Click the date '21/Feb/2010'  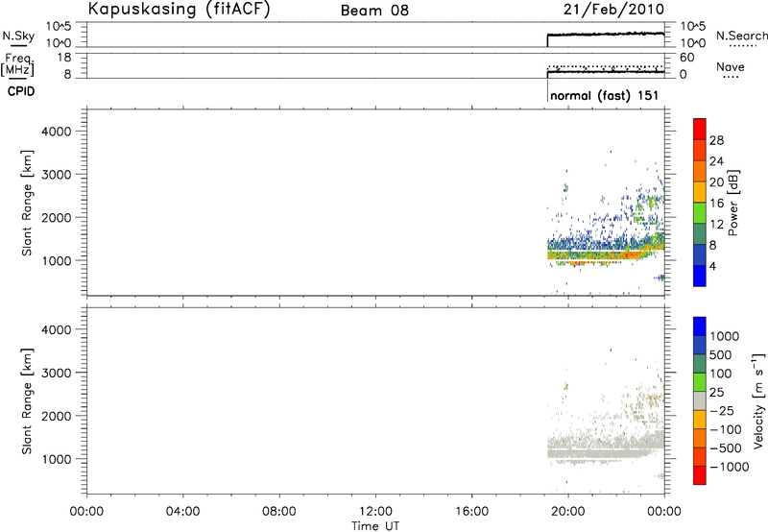tap(613, 9)
